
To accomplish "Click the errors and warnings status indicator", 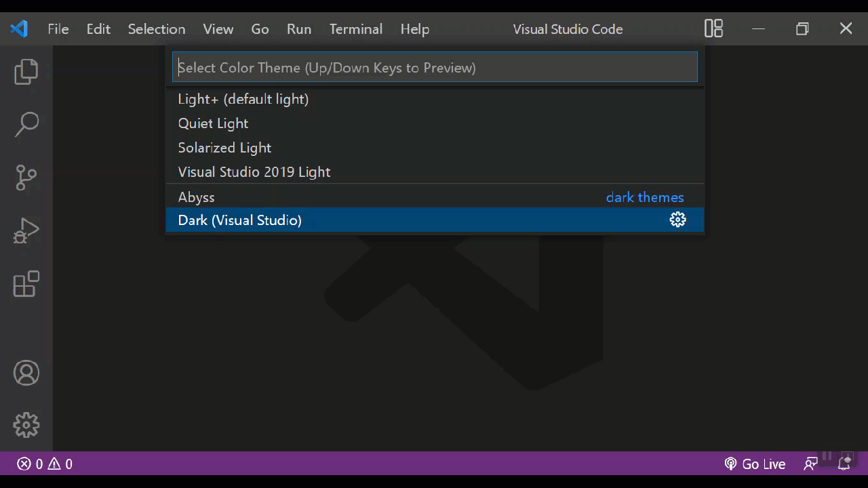I will coord(45,464).
